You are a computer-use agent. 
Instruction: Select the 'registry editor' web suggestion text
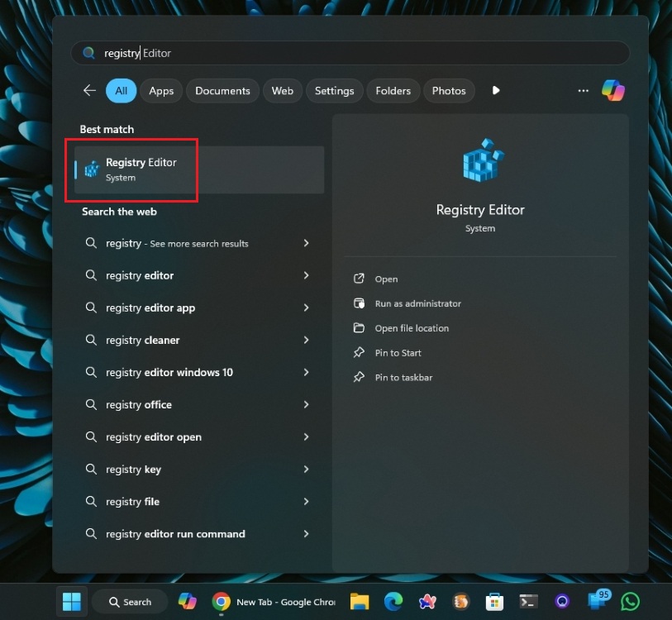point(140,275)
